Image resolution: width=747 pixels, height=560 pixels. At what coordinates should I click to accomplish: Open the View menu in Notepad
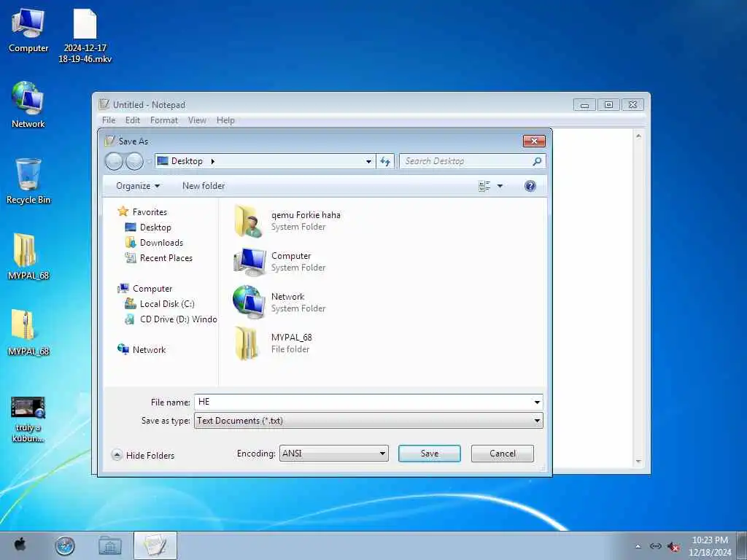(197, 120)
